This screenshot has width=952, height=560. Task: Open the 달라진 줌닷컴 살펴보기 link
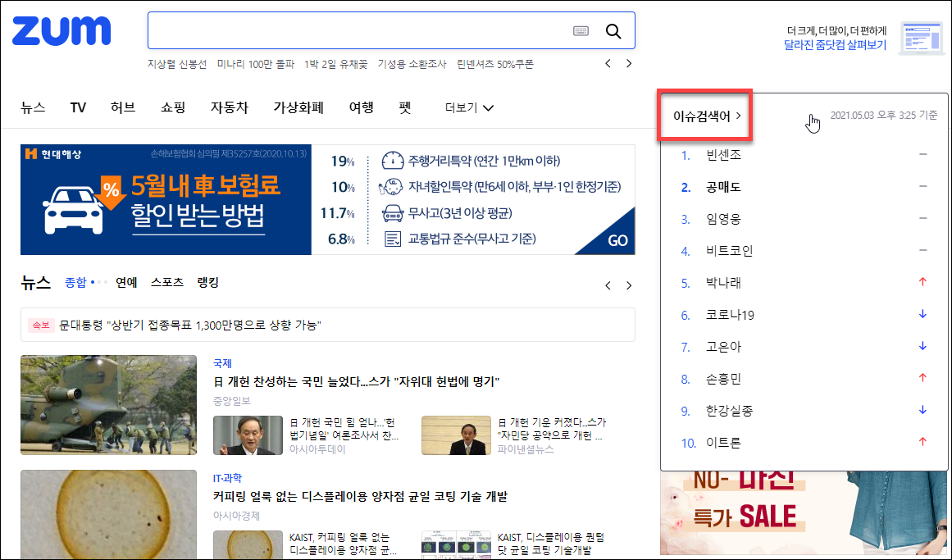coord(835,45)
